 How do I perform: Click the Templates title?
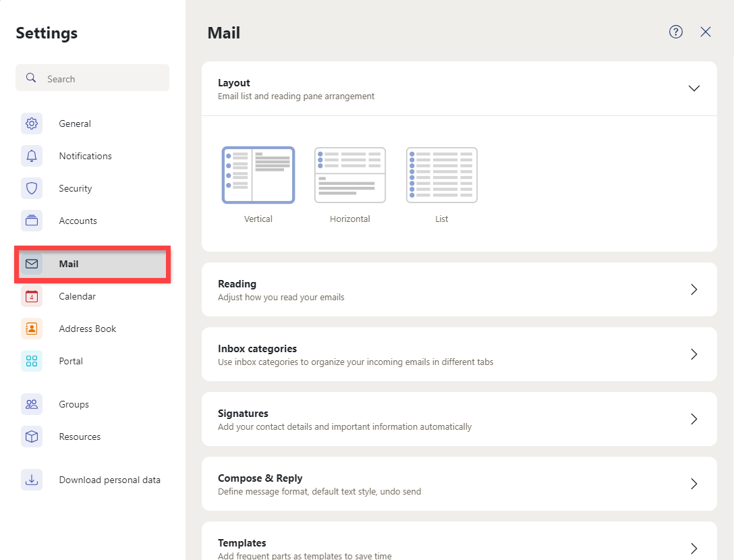(x=242, y=542)
